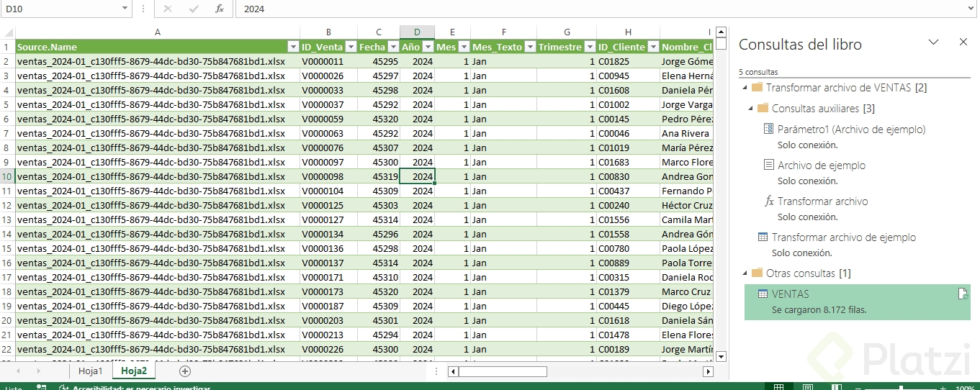Select column H header

point(628,32)
